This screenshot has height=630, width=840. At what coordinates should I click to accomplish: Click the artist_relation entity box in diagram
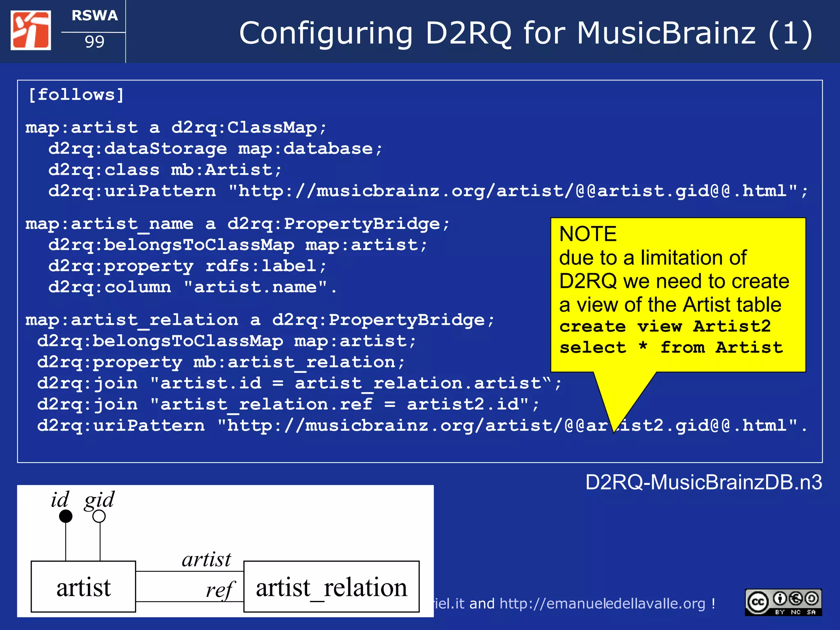point(331,587)
